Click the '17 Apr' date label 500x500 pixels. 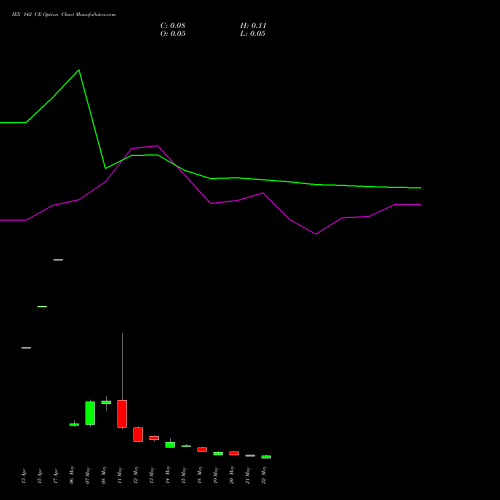(56, 476)
